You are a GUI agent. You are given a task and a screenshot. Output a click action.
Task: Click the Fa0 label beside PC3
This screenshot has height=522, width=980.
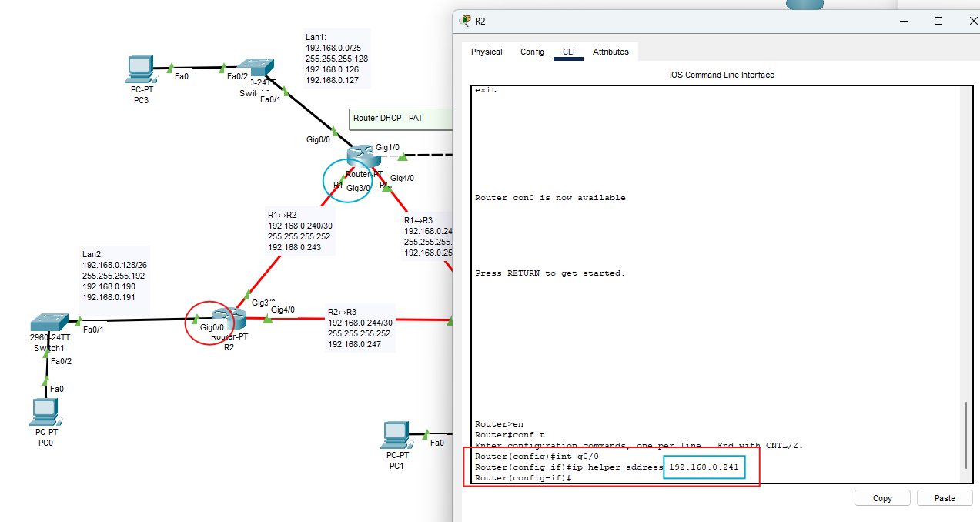pyautogui.click(x=182, y=76)
